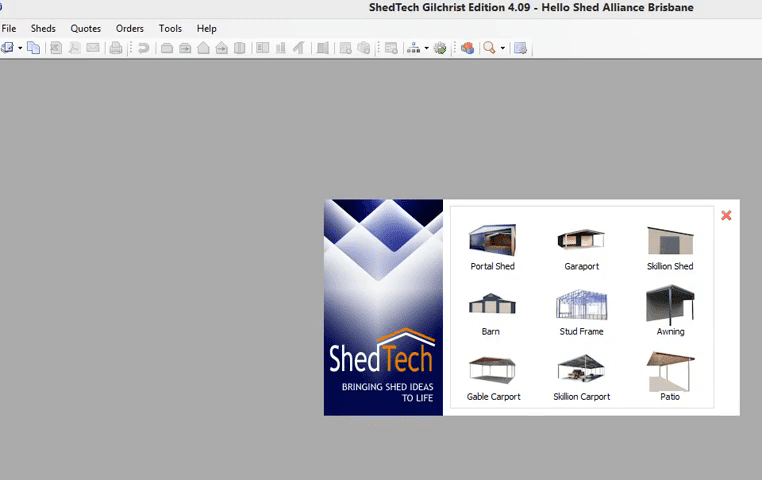Click the red and blue cubes toolbar icon
Screen dimensions: 762x480
click(468, 48)
